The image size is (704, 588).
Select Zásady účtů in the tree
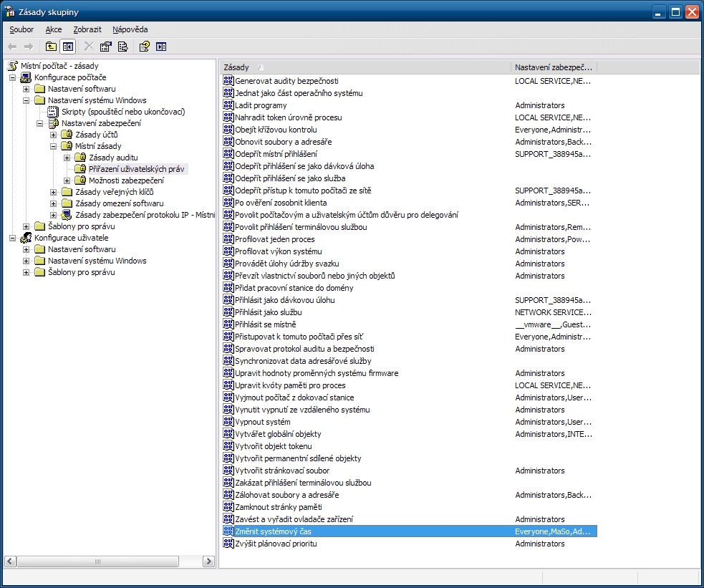click(97, 135)
